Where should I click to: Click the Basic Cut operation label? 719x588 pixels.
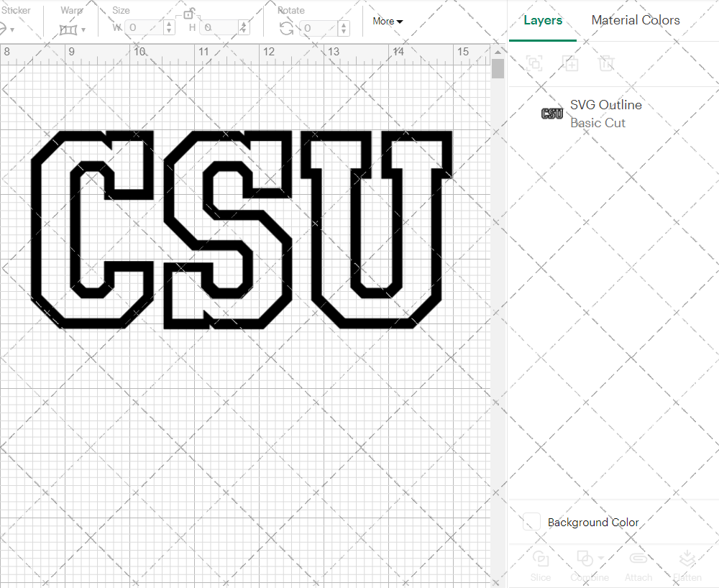tap(597, 123)
